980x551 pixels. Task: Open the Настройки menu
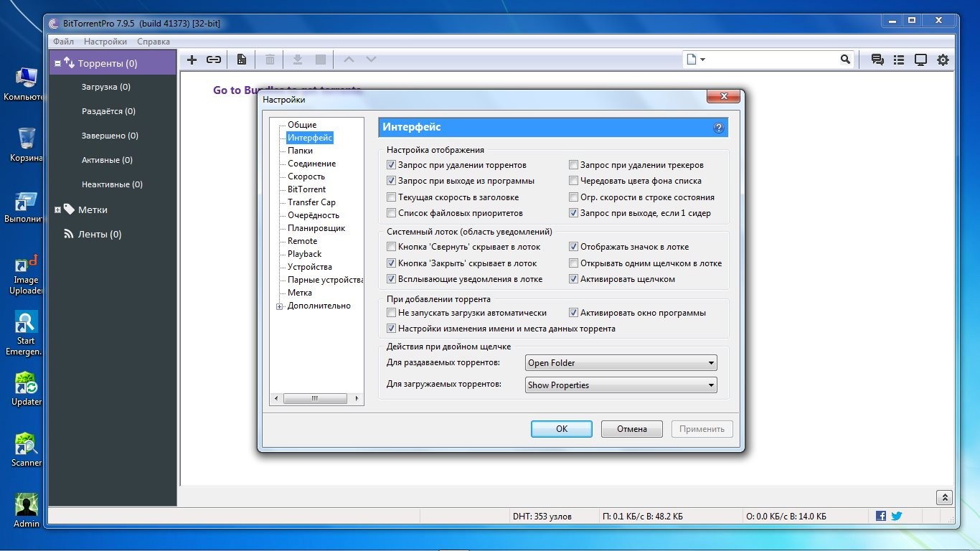[x=105, y=42]
